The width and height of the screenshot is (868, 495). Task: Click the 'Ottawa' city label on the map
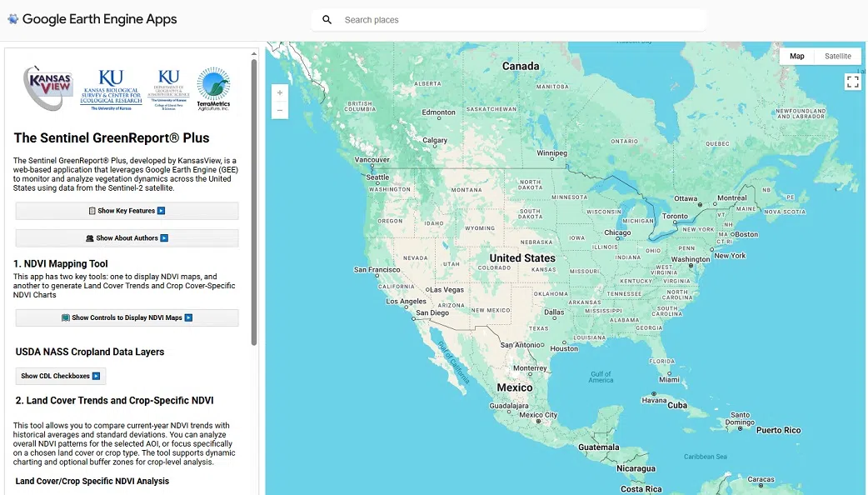686,199
